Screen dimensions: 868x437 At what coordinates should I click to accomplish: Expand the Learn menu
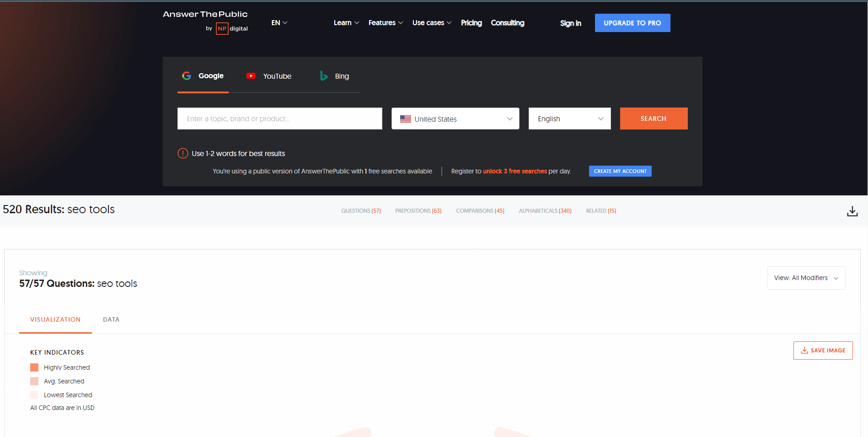(346, 23)
